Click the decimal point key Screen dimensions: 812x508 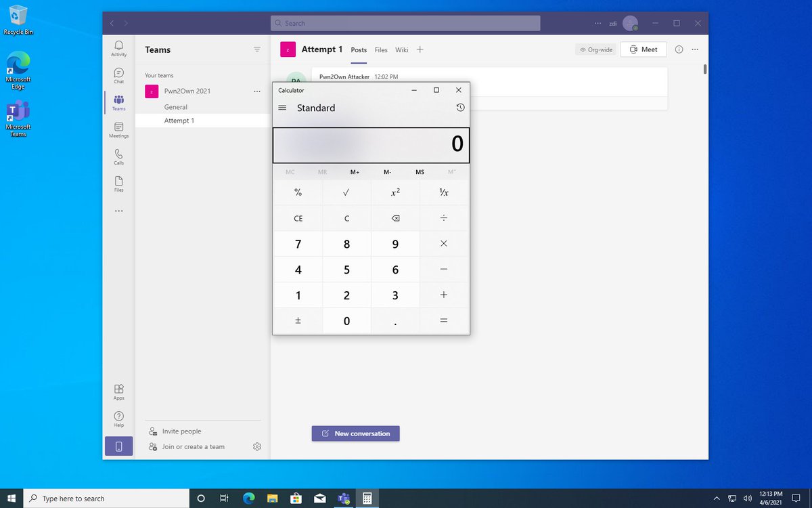point(395,320)
